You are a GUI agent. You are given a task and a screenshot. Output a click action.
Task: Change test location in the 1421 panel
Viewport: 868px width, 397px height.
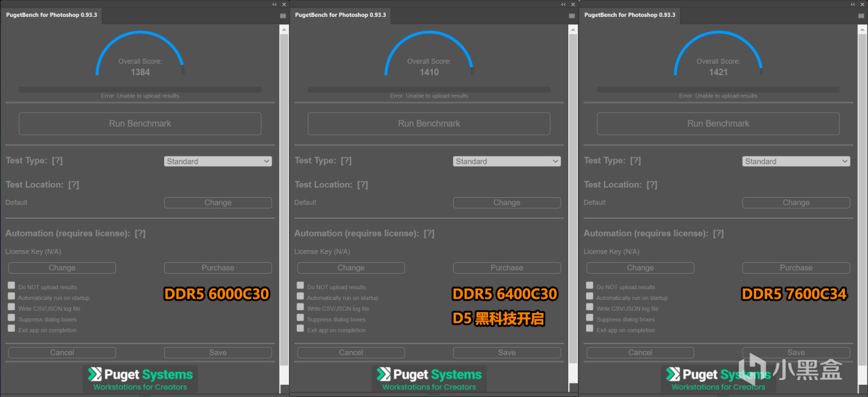click(x=796, y=203)
